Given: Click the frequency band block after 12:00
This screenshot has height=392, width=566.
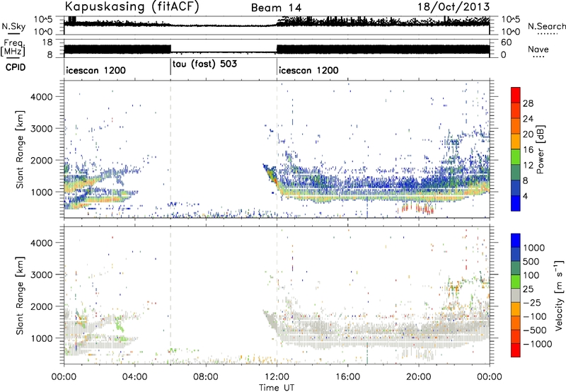Looking at the screenshot, I should [x=383, y=50].
